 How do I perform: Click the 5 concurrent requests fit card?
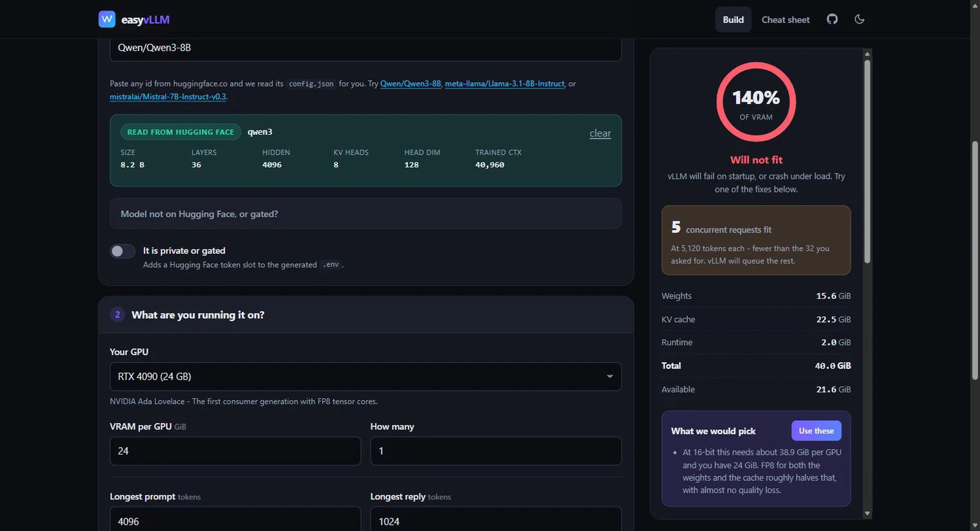[x=756, y=240]
